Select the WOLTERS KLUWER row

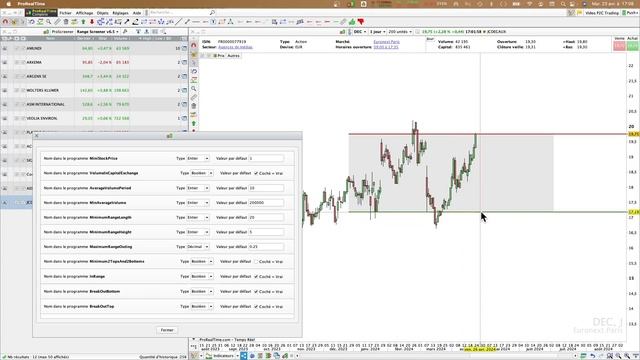[94, 90]
